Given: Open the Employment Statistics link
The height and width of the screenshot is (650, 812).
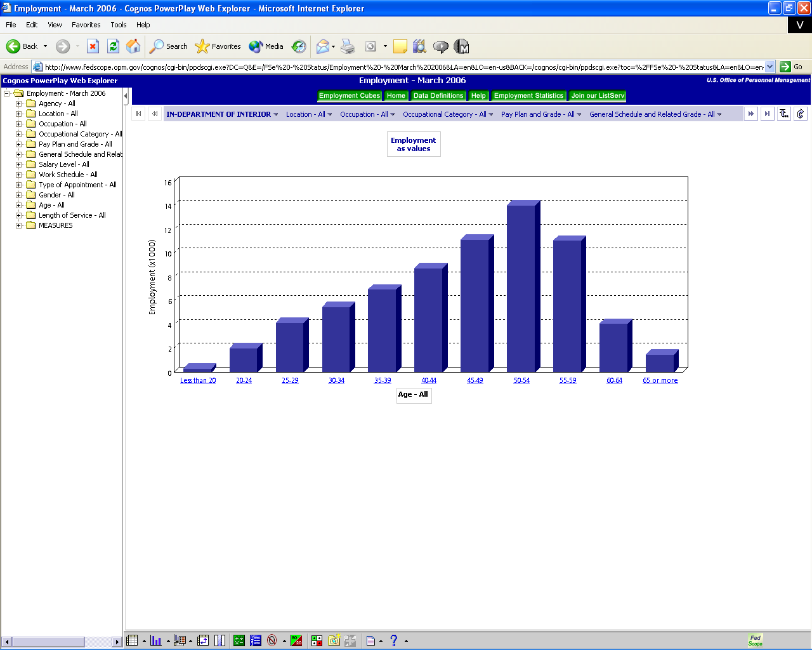Looking at the screenshot, I should (528, 95).
